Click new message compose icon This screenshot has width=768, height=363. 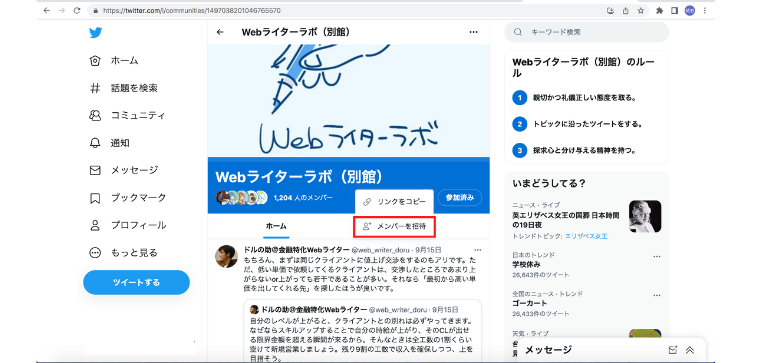coord(672,350)
